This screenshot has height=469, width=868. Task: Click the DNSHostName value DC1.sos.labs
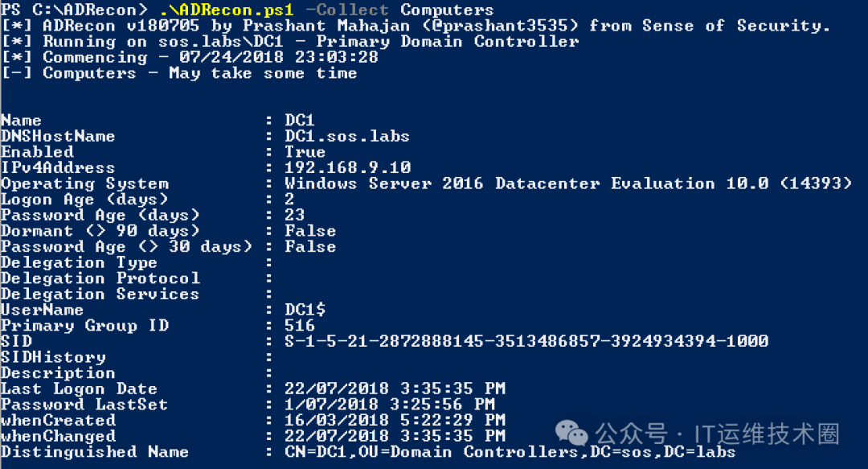(347, 137)
